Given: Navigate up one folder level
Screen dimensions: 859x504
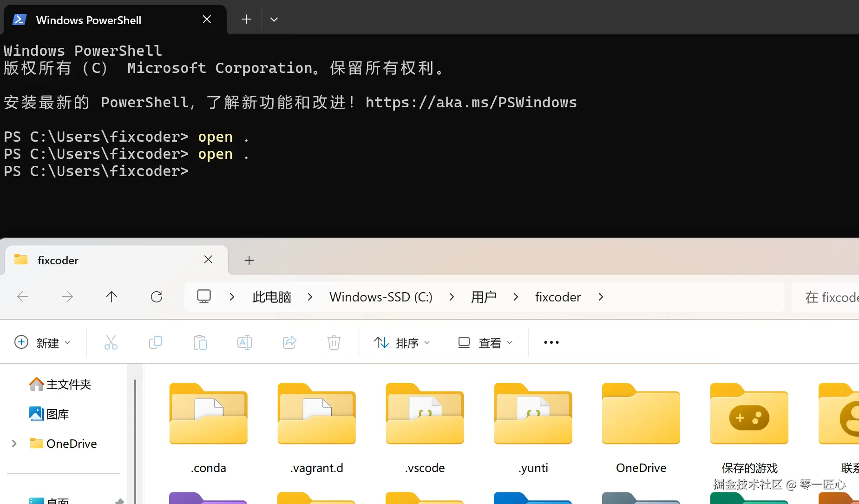Looking at the screenshot, I should point(111,297).
